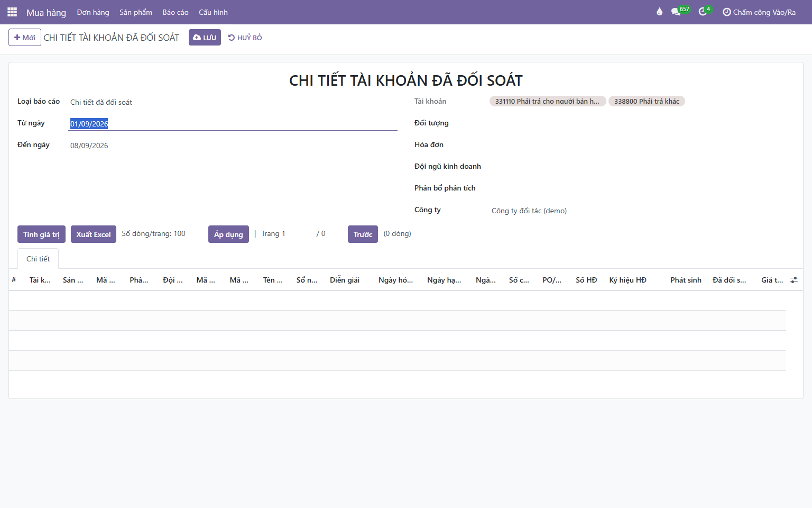Viewport: 812px width, 508px height.
Task: Open the messages icon showing 657
Action: click(x=680, y=11)
